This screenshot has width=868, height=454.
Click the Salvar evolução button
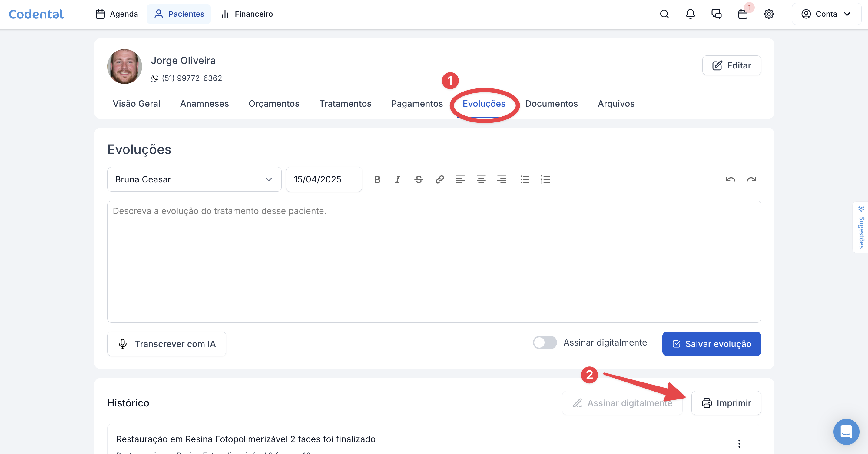point(711,344)
